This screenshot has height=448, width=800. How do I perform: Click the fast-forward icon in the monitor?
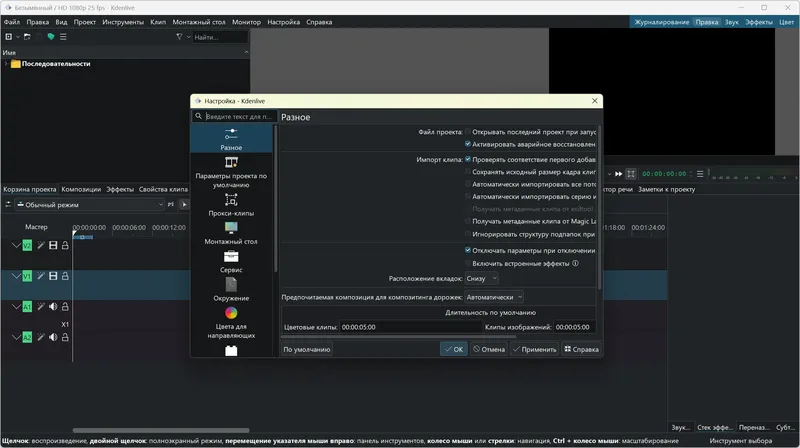point(618,174)
